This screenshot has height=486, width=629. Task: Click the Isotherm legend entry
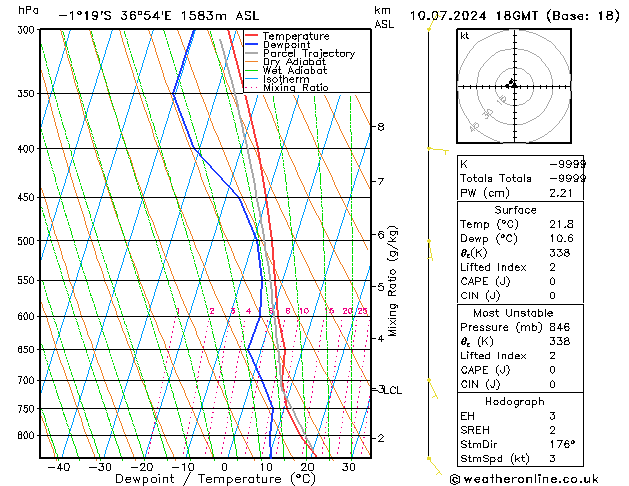point(287,79)
